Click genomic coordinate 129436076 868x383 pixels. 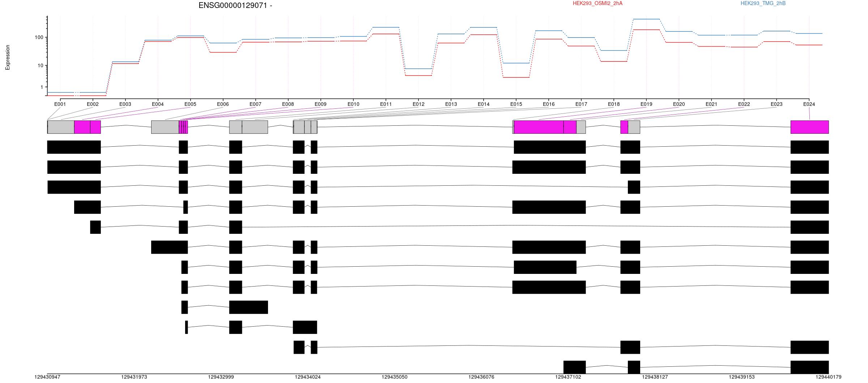click(481, 377)
